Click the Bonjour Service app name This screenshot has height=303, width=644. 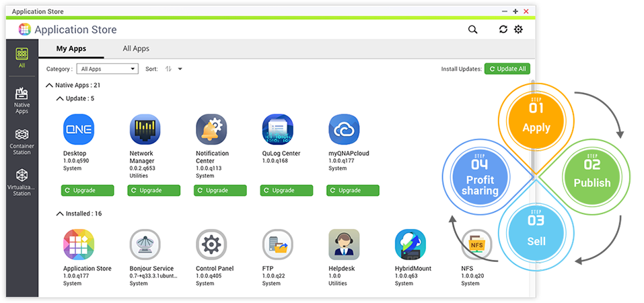tap(151, 269)
